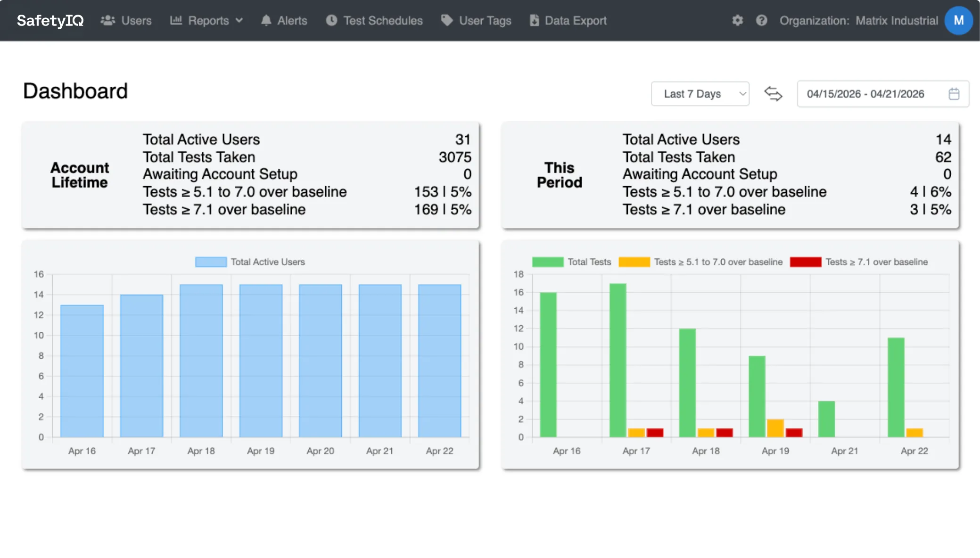Click the Data Export file icon

pos(534,20)
